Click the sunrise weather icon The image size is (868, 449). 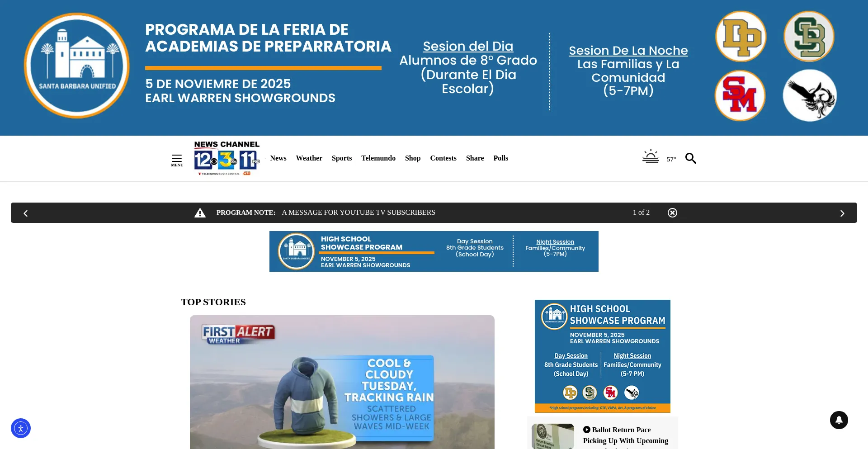[x=651, y=157]
